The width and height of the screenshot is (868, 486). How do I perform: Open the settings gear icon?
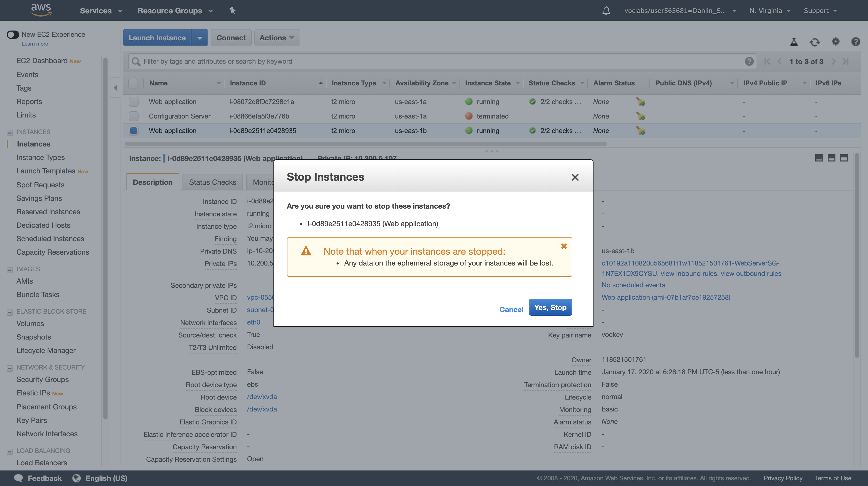(835, 41)
